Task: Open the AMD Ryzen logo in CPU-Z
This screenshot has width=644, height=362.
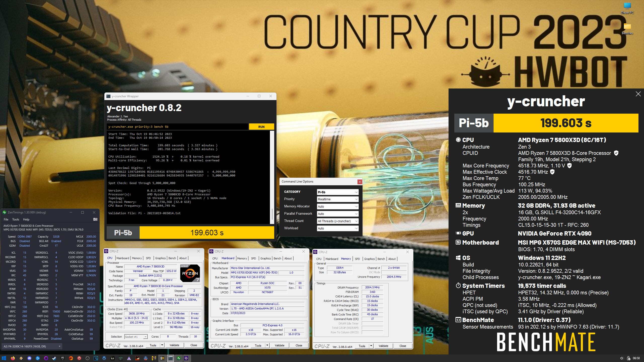Action: point(190,273)
